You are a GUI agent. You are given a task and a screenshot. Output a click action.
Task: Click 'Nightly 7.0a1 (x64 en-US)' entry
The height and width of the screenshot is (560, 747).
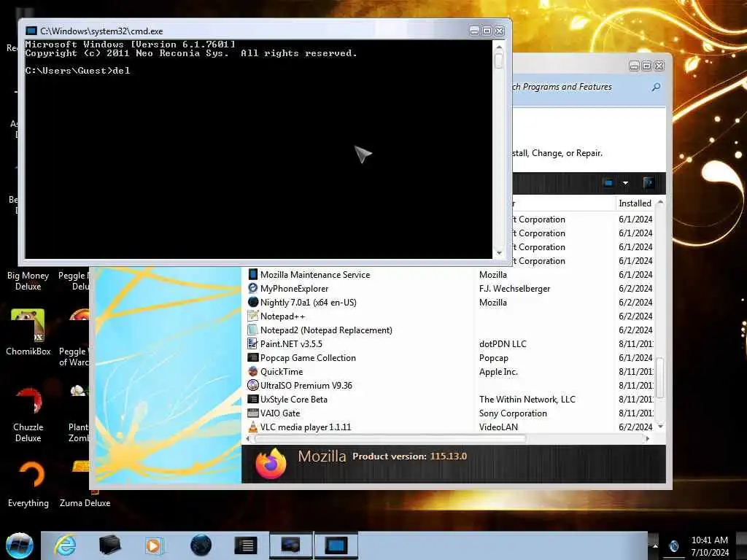(x=309, y=303)
